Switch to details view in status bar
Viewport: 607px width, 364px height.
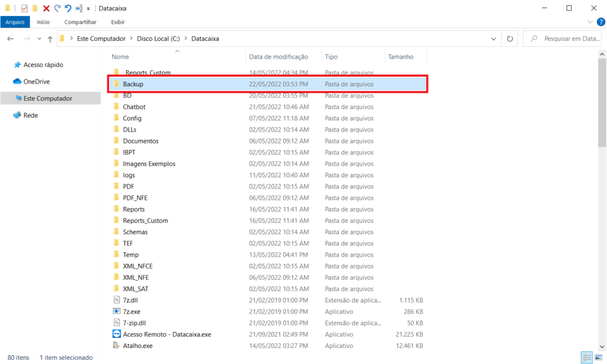click(x=587, y=357)
